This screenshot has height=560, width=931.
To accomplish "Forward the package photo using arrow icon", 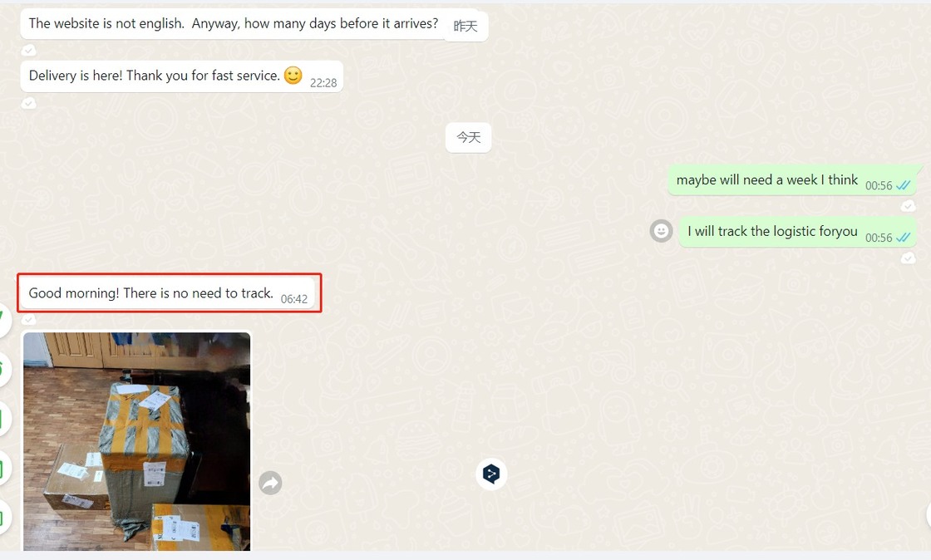I will point(270,482).
